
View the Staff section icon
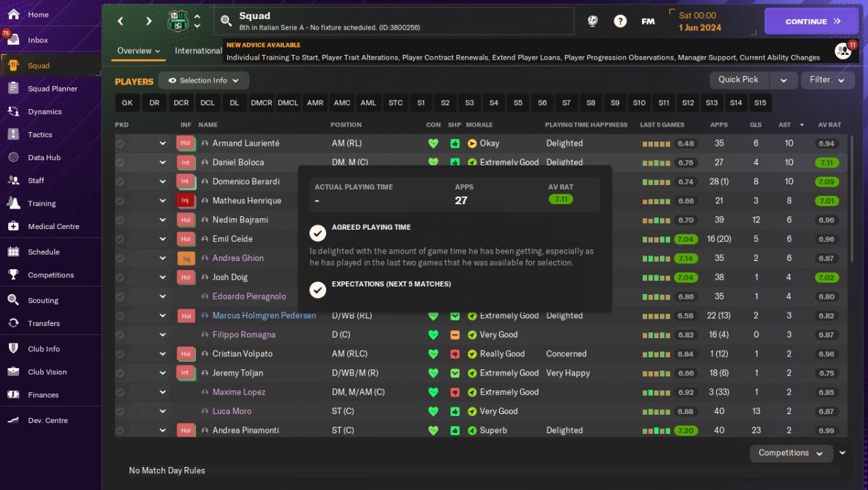coord(13,181)
